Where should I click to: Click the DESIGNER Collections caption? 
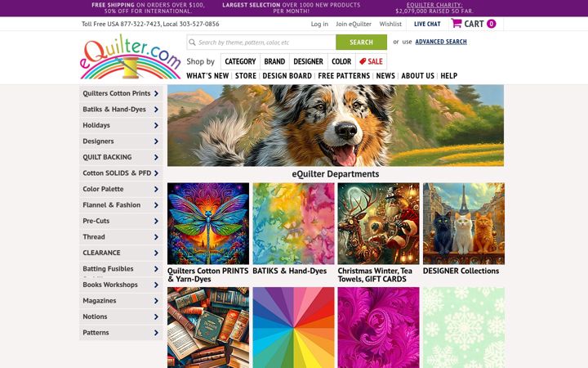coord(461,271)
